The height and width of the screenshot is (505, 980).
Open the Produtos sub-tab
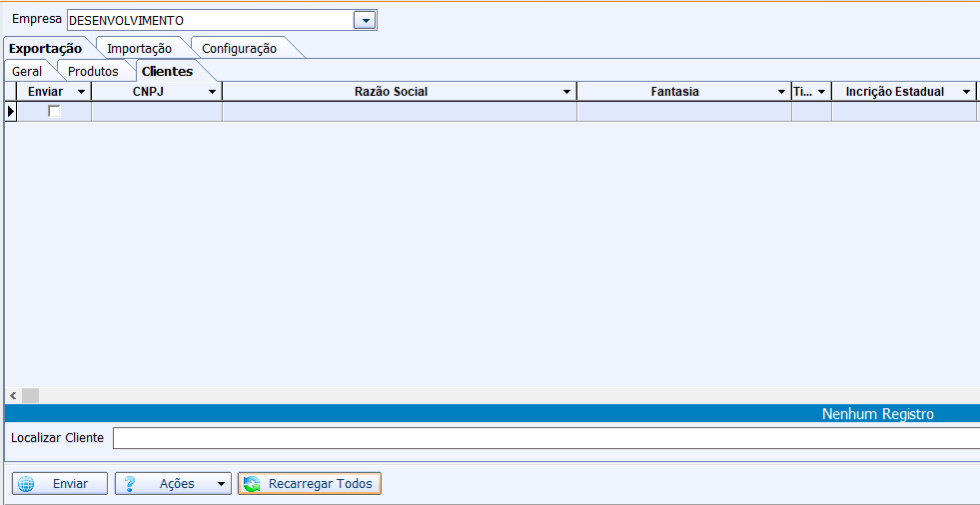[x=93, y=71]
